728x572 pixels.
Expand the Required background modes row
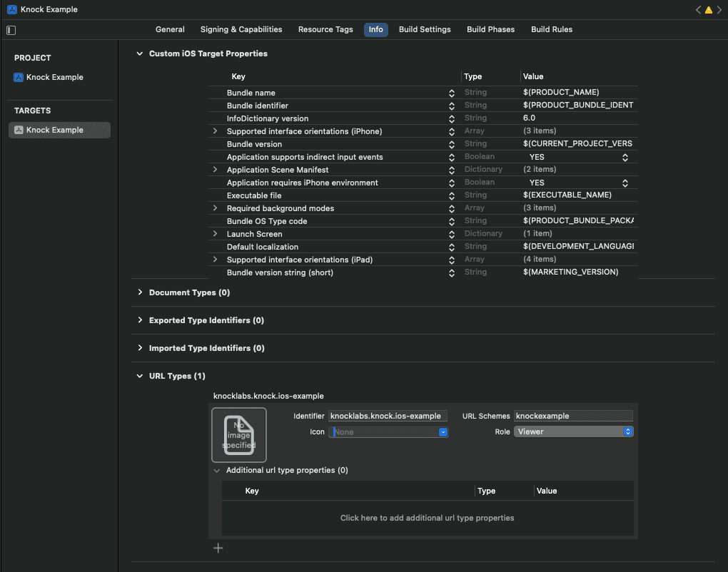click(215, 208)
